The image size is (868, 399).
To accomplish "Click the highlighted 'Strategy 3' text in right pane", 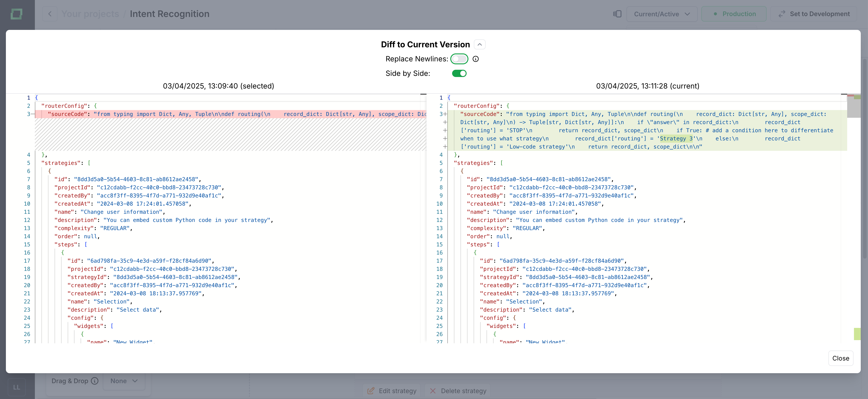I will [x=676, y=139].
